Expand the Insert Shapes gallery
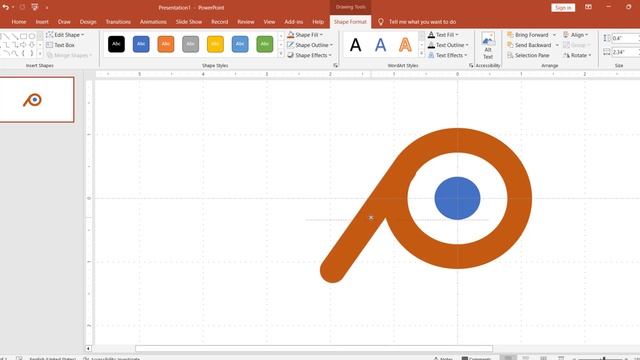Viewport: 640px width, 360px height. point(40,53)
